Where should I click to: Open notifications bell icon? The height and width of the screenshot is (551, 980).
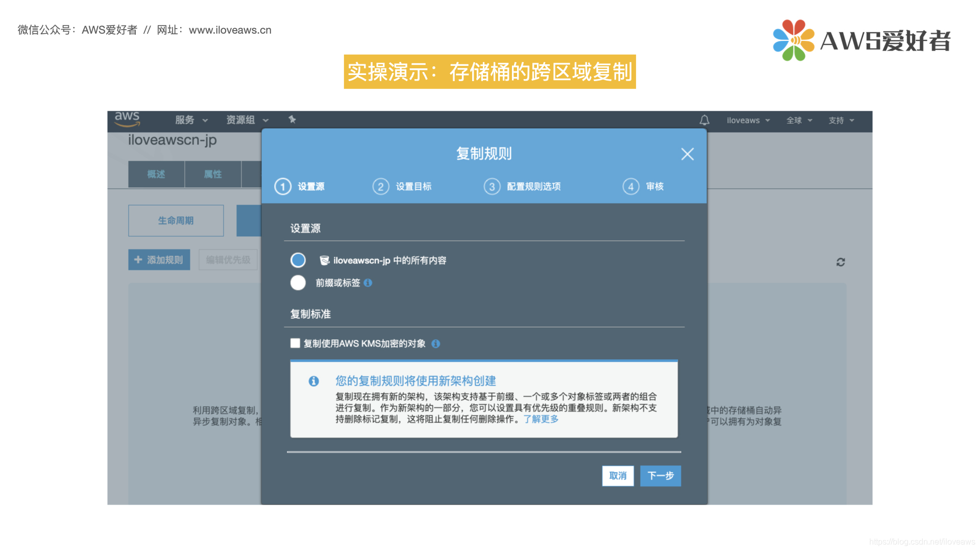pyautogui.click(x=704, y=120)
